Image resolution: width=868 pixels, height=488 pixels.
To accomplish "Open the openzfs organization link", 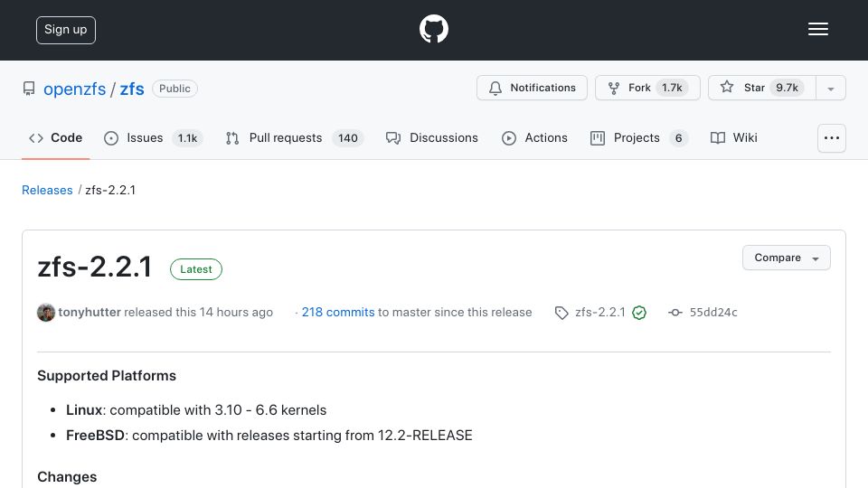I will tap(75, 89).
